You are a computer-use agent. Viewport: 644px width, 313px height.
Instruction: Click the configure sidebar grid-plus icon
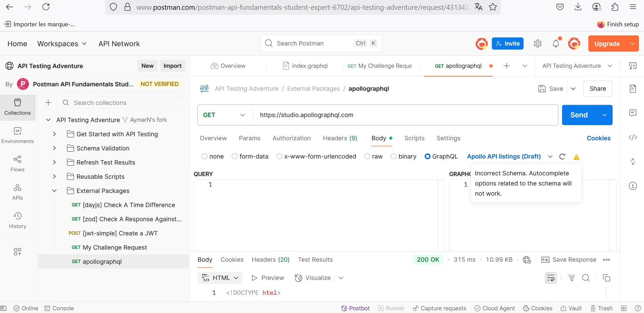(18, 252)
